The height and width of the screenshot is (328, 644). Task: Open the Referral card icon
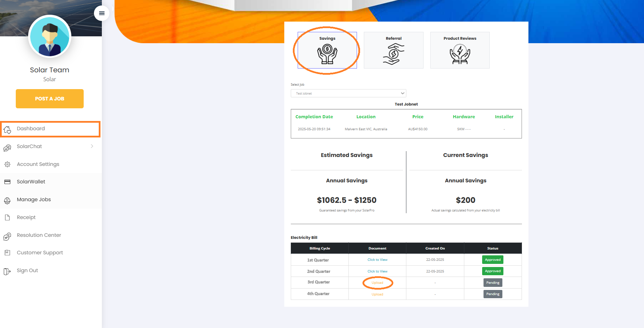coord(393,54)
